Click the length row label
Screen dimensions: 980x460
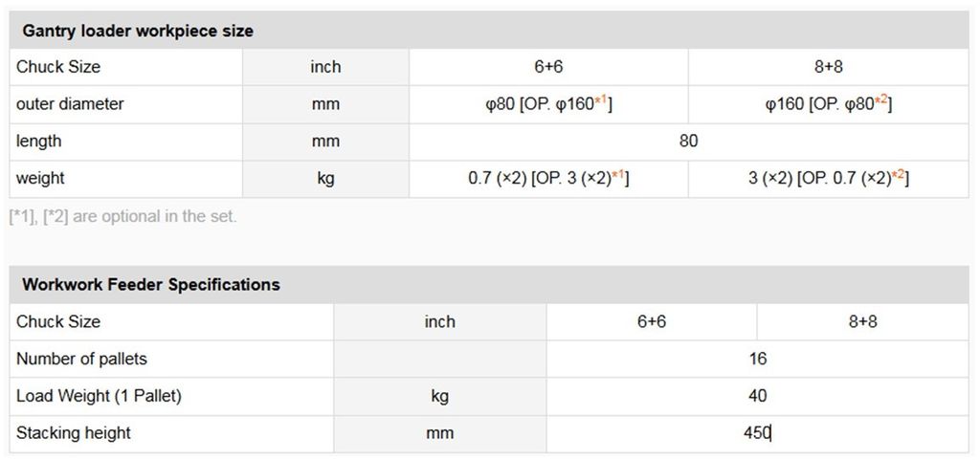(x=38, y=142)
